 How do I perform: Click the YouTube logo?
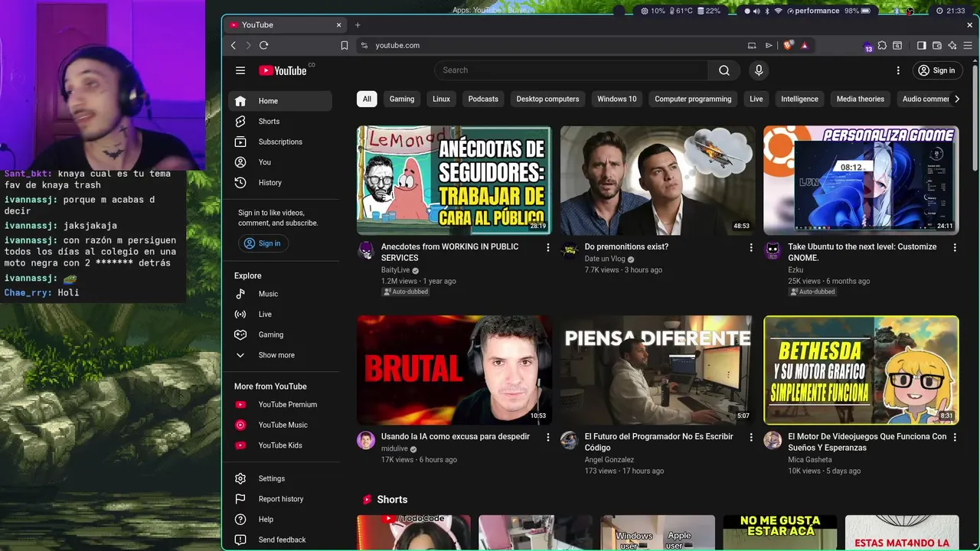[283, 70]
